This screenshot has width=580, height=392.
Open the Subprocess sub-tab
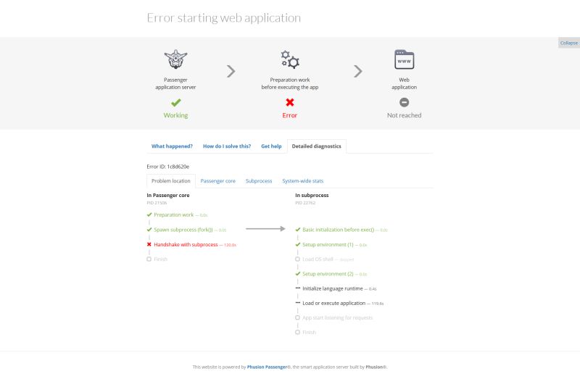tap(259, 181)
